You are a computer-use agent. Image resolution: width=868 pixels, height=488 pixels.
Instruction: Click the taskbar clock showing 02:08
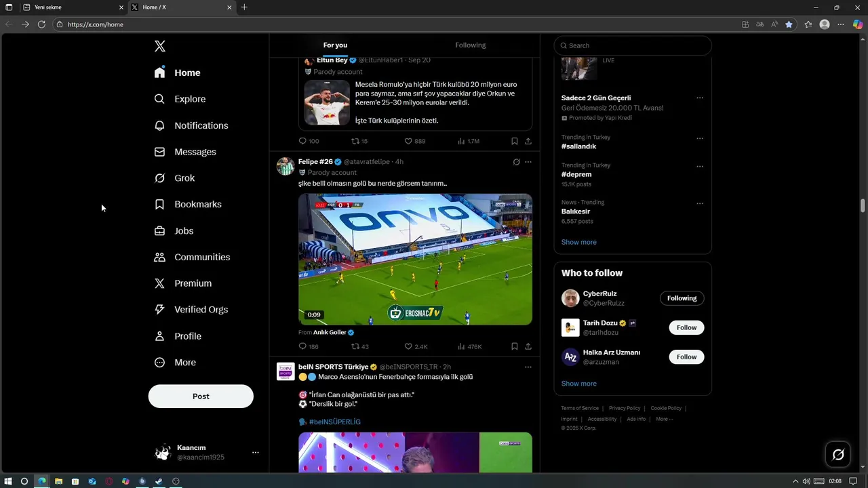click(x=835, y=481)
